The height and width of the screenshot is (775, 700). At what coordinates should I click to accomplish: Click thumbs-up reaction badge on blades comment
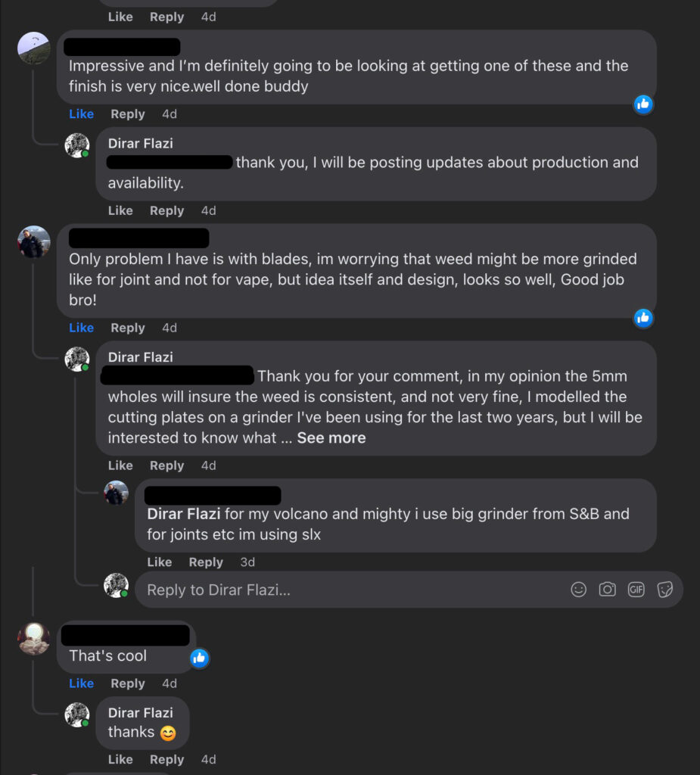tap(644, 318)
